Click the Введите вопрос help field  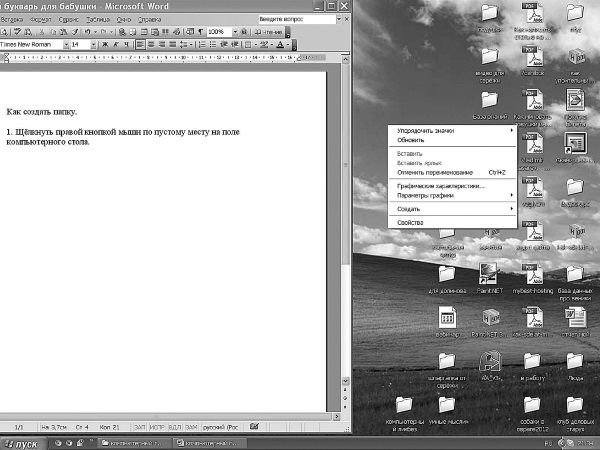point(293,19)
